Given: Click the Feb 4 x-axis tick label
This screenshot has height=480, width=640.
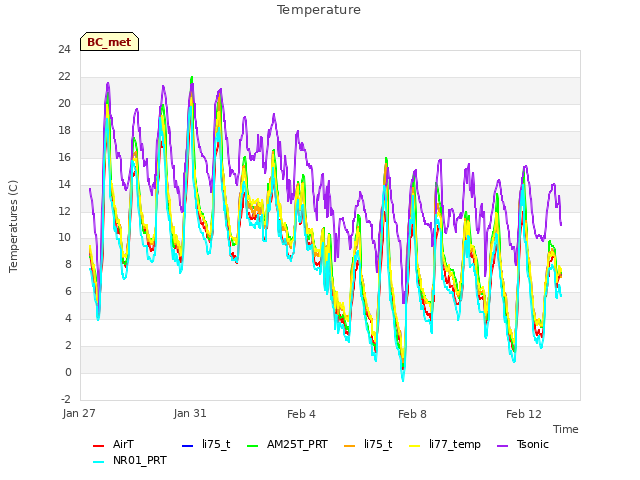Looking at the screenshot, I should [x=301, y=414].
